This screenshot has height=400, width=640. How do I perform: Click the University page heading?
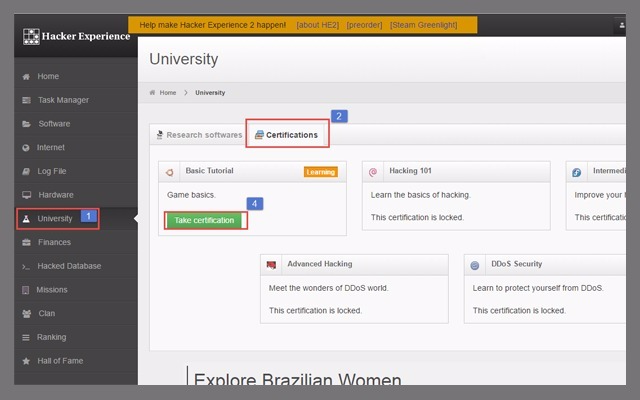point(184,60)
